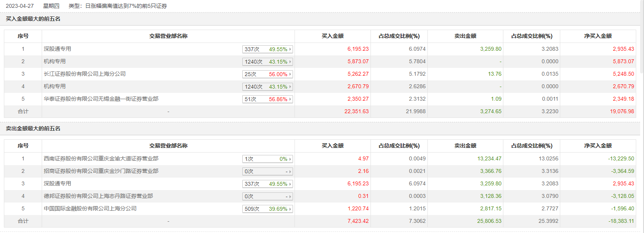Screen dimensions: 644x233
Task: Expand 337次 49.55% box in the top buy table
Action: pos(267,49)
